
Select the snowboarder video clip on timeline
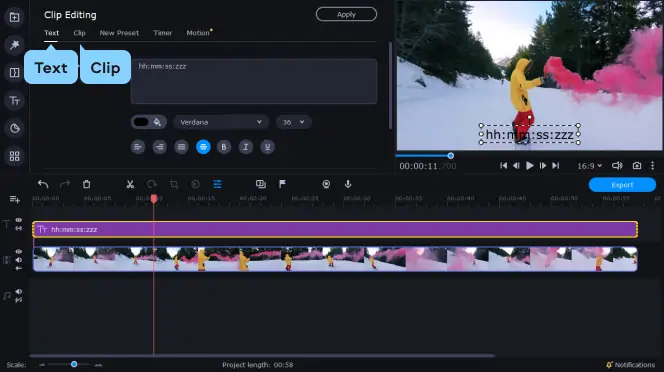(335, 259)
